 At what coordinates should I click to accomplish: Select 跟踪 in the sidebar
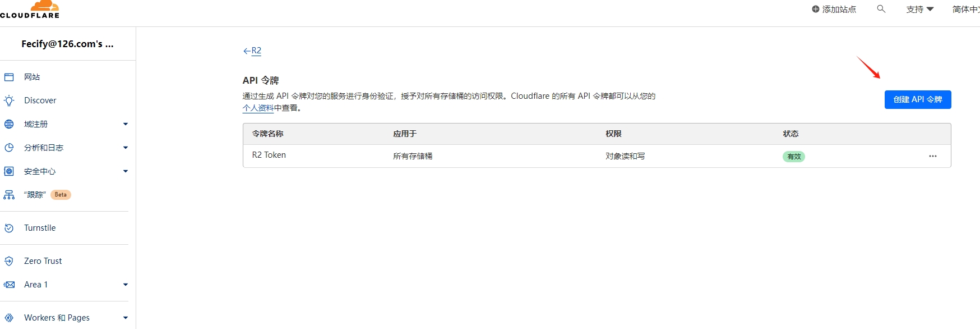[35, 195]
